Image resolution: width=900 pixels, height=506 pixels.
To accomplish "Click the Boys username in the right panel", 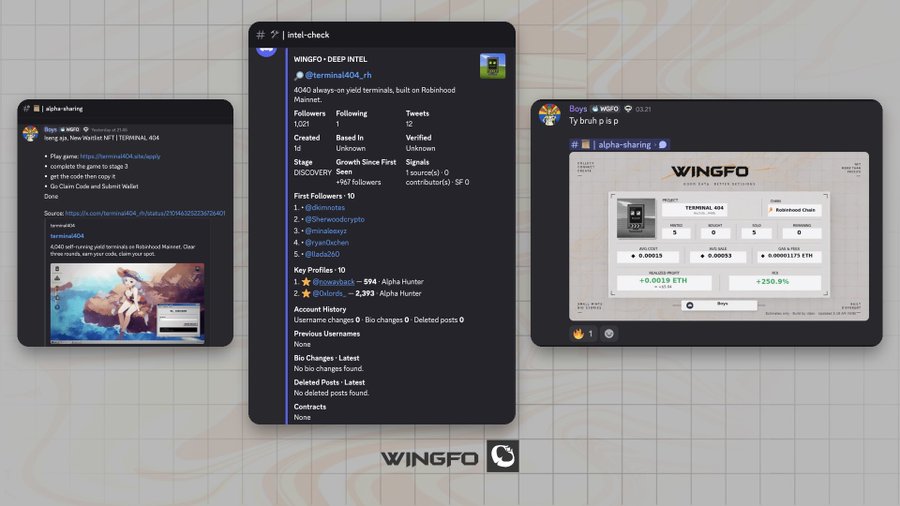I will coord(578,109).
